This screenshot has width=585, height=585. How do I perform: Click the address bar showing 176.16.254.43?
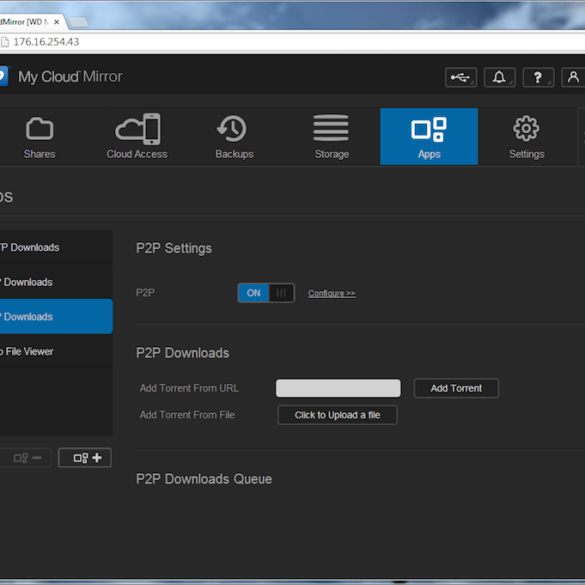coord(292,42)
